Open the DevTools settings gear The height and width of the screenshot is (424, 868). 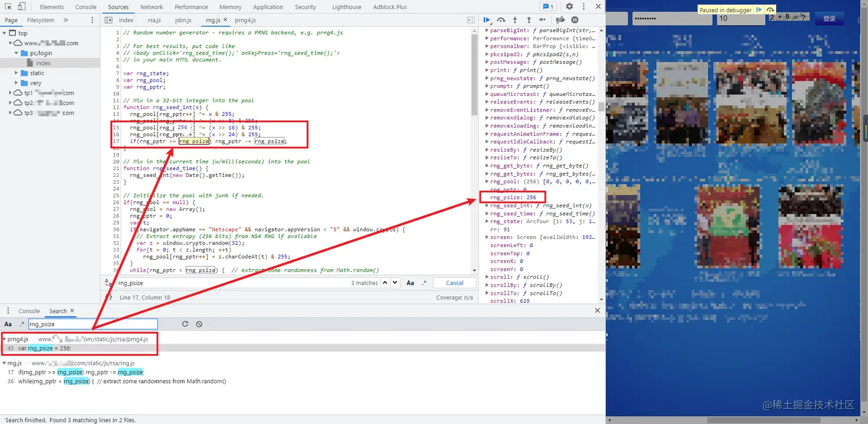coord(569,7)
